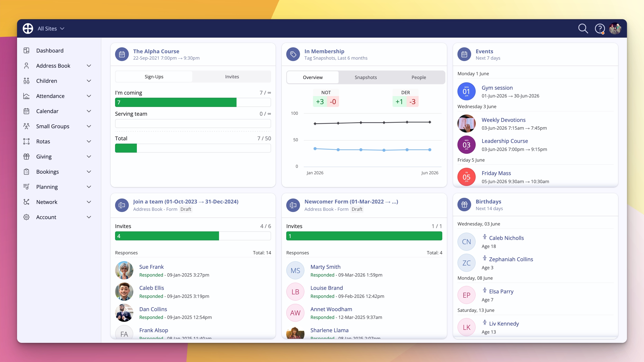The width and height of the screenshot is (644, 362).
Task: Expand the Rotas menu chevron
Action: pos(89,141)
